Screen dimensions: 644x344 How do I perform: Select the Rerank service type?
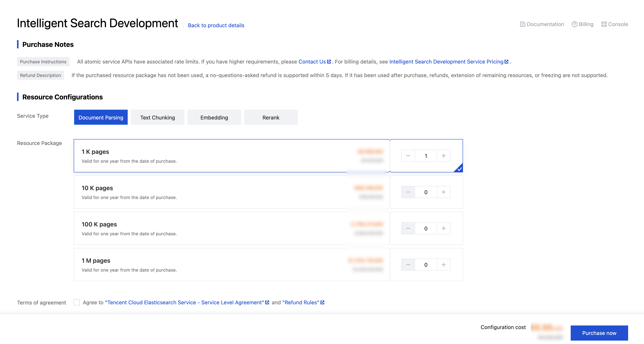tap(271, 117)
